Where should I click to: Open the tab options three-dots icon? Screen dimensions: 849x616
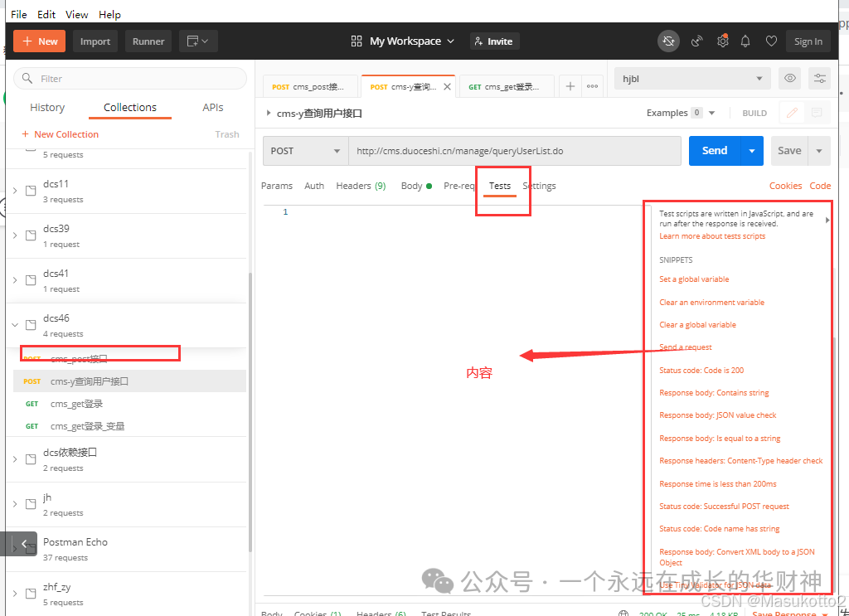click(592, 86)
